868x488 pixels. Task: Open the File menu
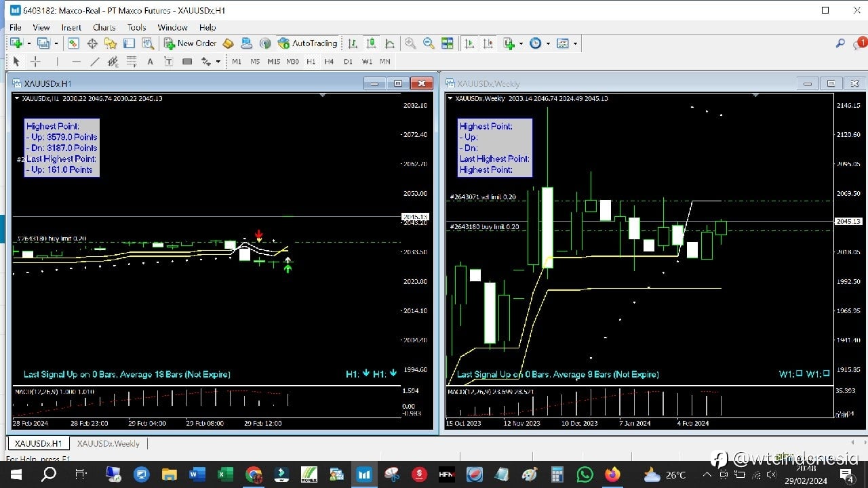(15, 28)
